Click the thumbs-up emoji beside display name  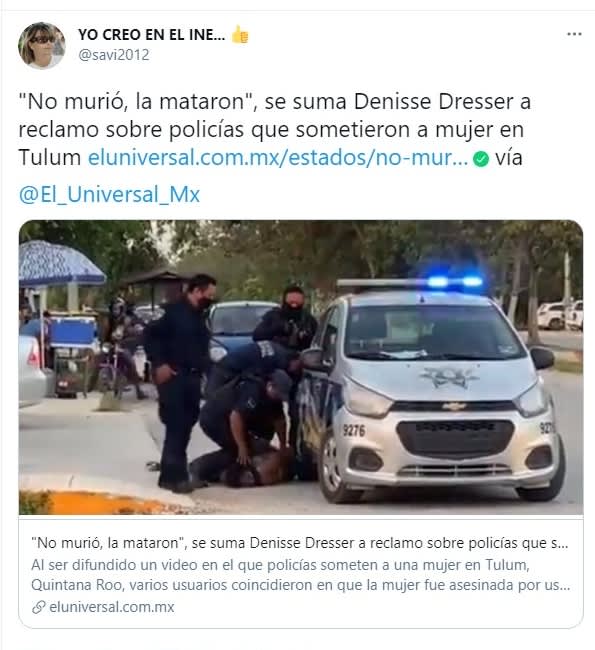(x=240, y=34)
